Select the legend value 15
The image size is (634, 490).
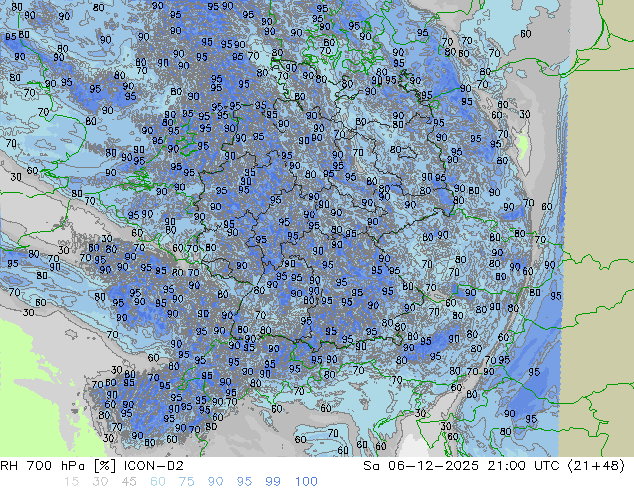pyautogui.click(x=71, y=482)
